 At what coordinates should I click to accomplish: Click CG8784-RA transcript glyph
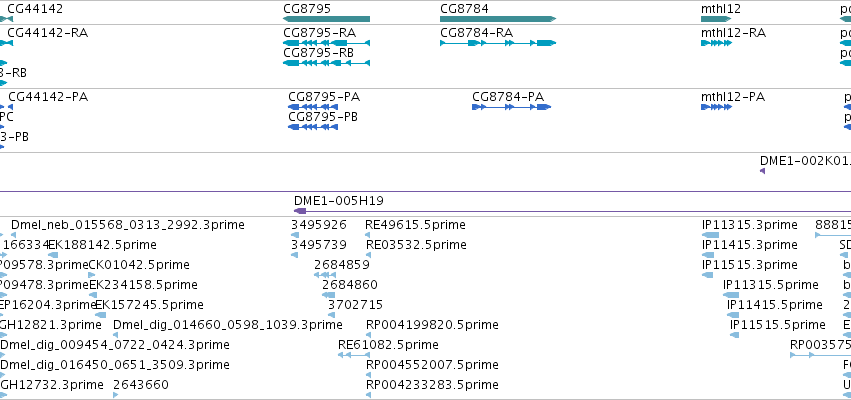click(498, 43)
